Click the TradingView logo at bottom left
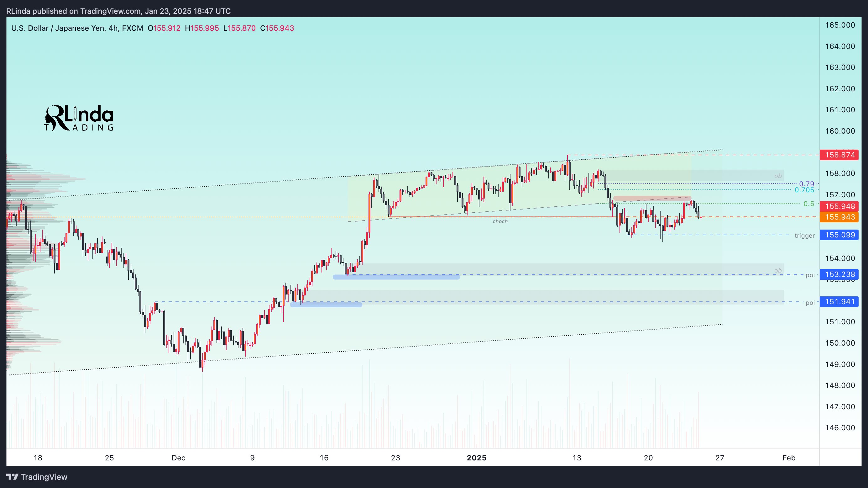This screenshot has height=488, width=868. click(x=37, y=477)
